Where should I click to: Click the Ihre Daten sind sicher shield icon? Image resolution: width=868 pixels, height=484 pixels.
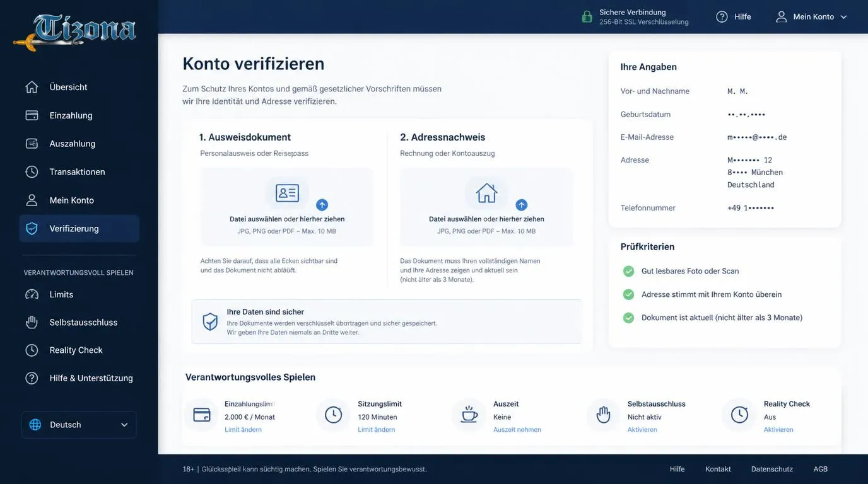coord(210,321)
